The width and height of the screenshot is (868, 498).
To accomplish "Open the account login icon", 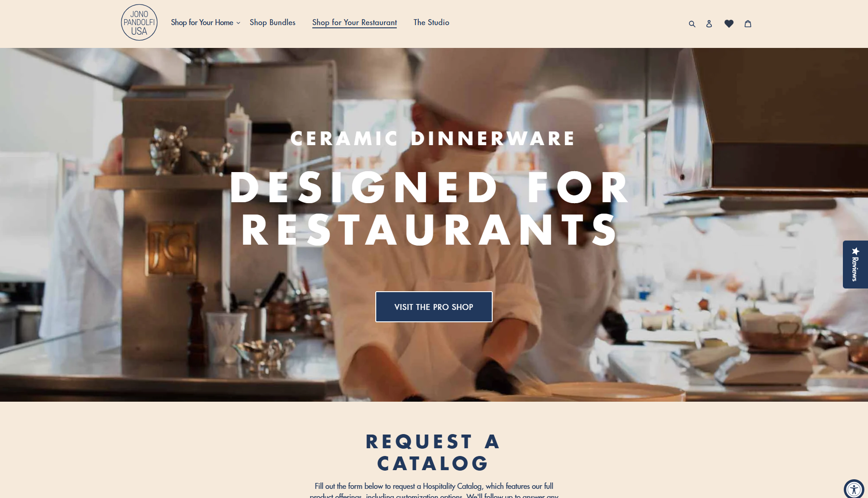I will tap(709, 24).
